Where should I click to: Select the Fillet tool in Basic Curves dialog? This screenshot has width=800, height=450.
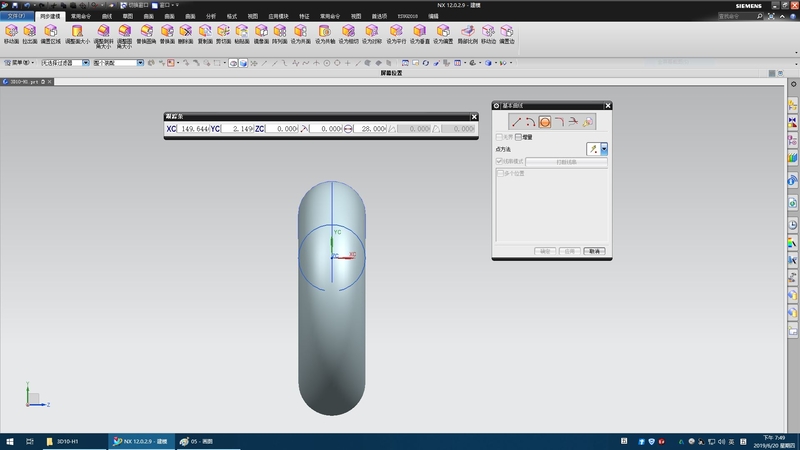[559, 122]
